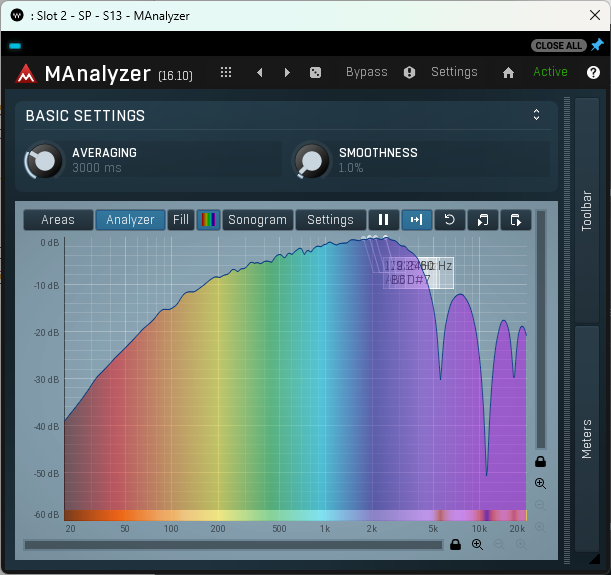Click the cyan indicator in top bar
This screenshot has width=611, height=575.
[15, 46]
